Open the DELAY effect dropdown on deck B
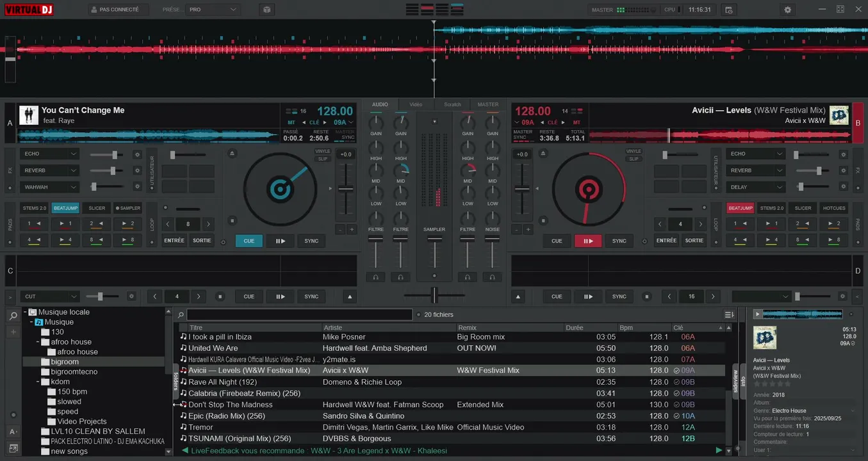Viewport: 868px width, 461px height. click(755, 187)
